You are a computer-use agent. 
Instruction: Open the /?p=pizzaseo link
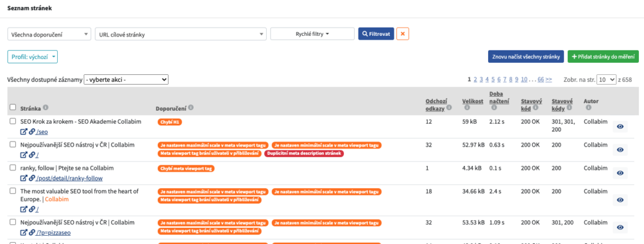point(54,233)
